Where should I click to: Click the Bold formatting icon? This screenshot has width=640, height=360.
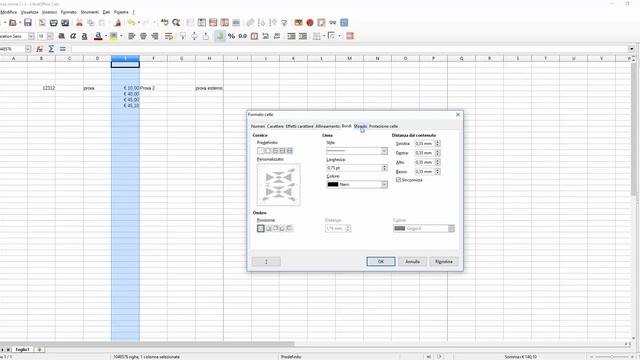[62, 36]
